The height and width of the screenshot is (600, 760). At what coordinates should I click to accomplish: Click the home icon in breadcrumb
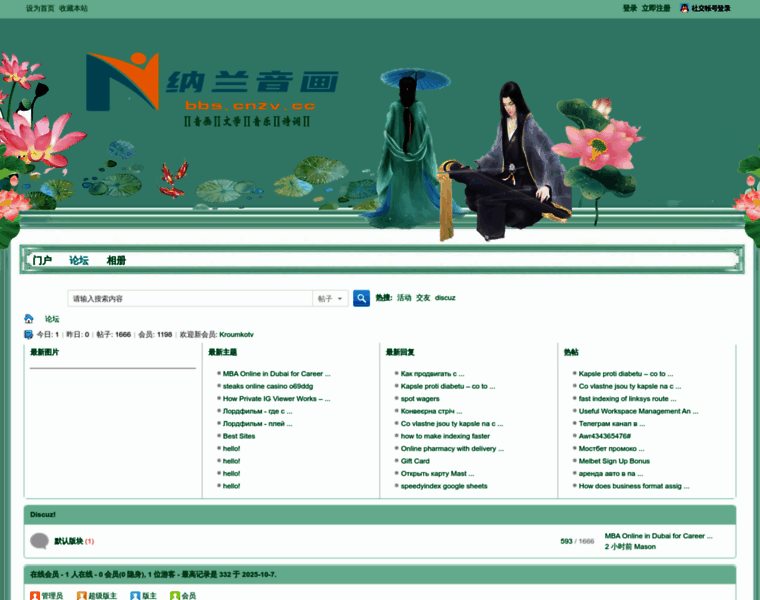coord(29,318)
